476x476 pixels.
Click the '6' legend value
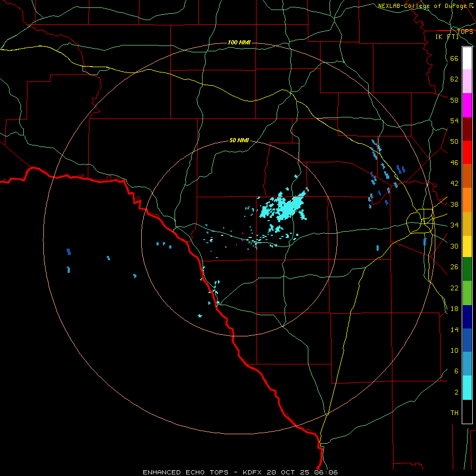456,371
